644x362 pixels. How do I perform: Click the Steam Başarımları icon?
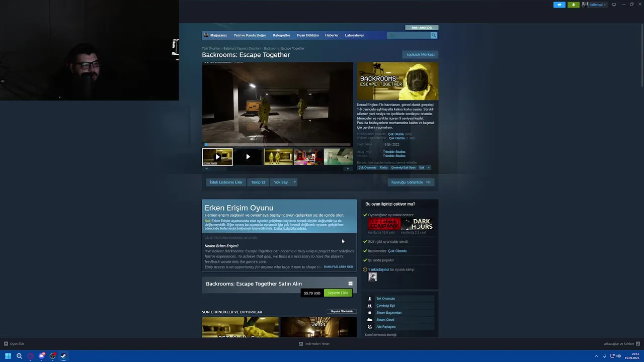click(370, 313)
